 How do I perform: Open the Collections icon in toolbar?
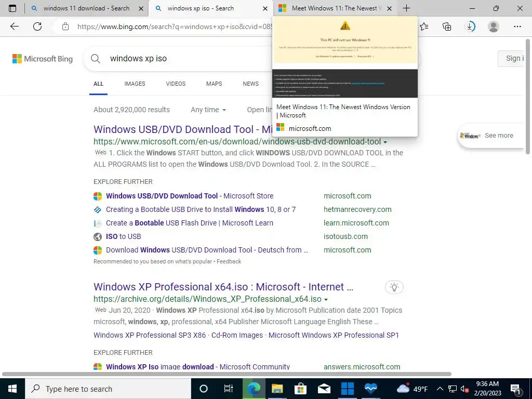[x=447, y=26]
